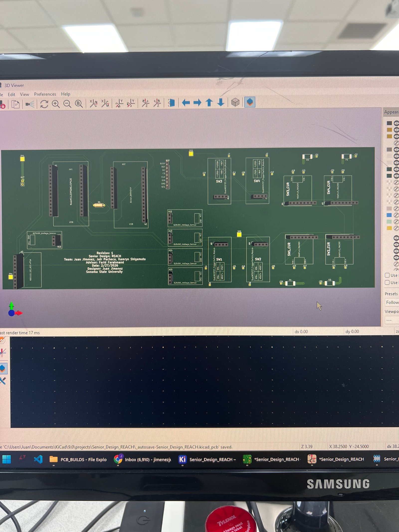Switch to the schematic editor *Senior_Design_REACH taskbar button

[x=336, y=459]
